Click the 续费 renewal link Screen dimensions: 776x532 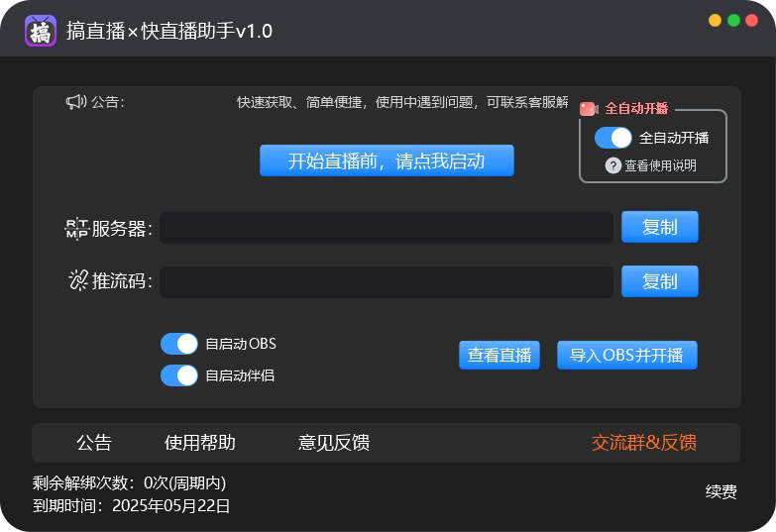721,492
